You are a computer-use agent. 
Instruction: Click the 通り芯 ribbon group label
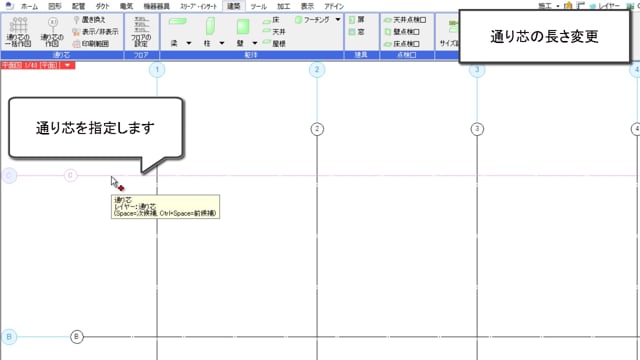[62, 55]
